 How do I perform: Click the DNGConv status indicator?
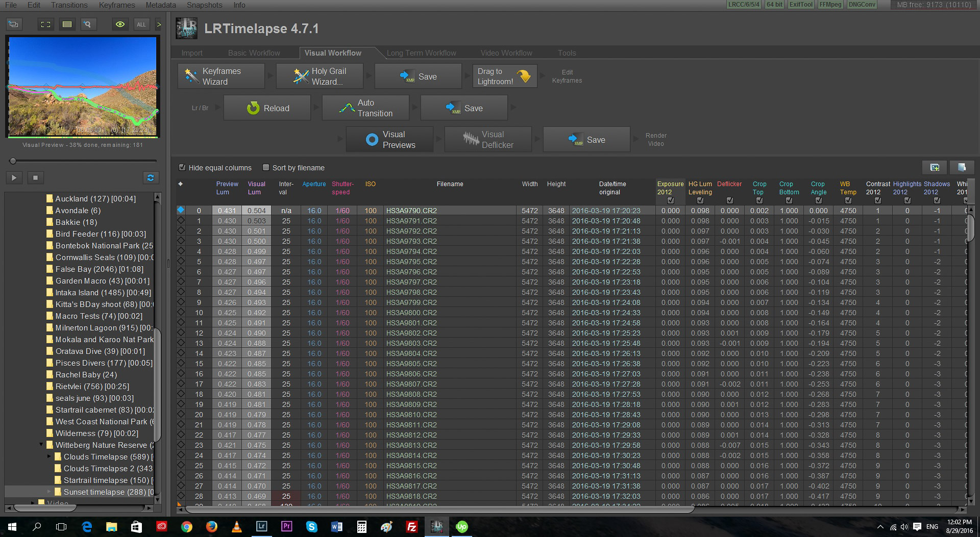[x=862, y=5]
